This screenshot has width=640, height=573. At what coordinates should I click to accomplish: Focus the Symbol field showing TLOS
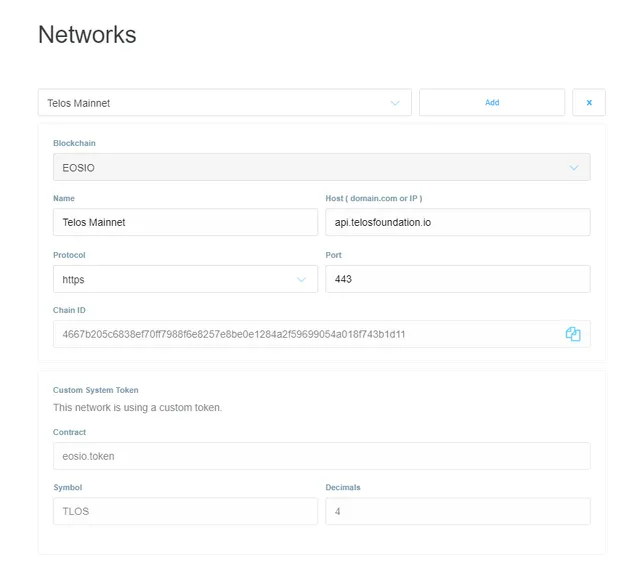[185, 511]
